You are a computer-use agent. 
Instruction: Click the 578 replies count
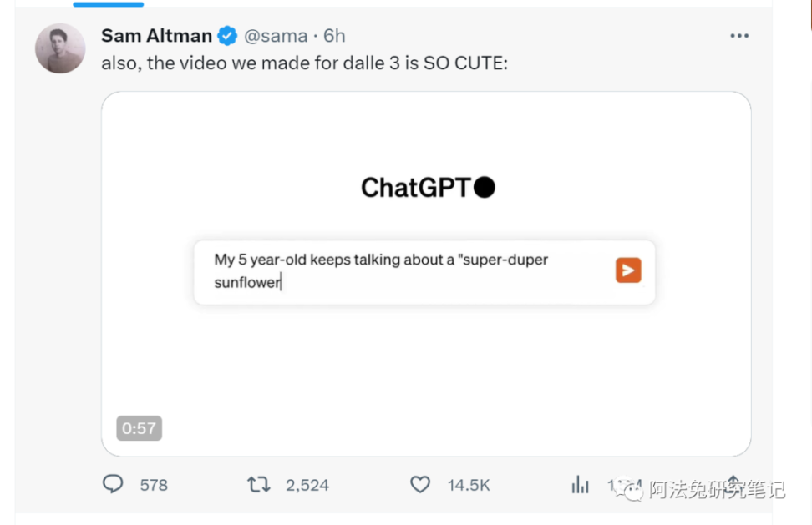[154, 485]
